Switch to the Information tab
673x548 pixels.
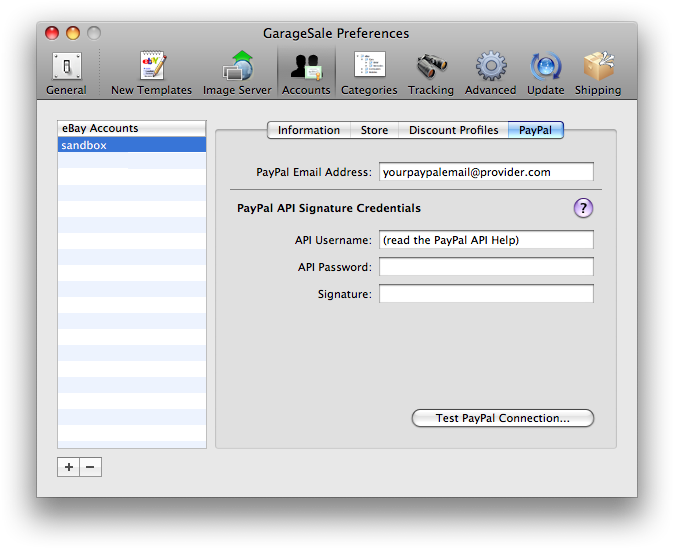309,130
